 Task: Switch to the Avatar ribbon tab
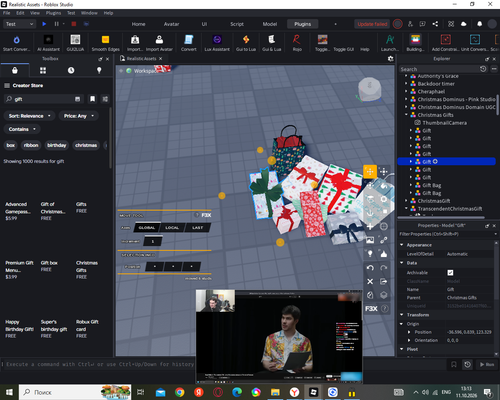171,24
